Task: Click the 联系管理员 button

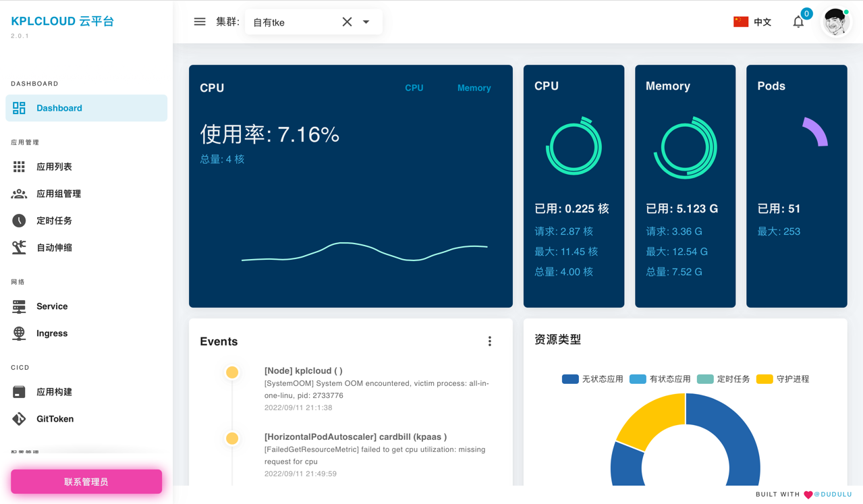Action: point(86,482)
